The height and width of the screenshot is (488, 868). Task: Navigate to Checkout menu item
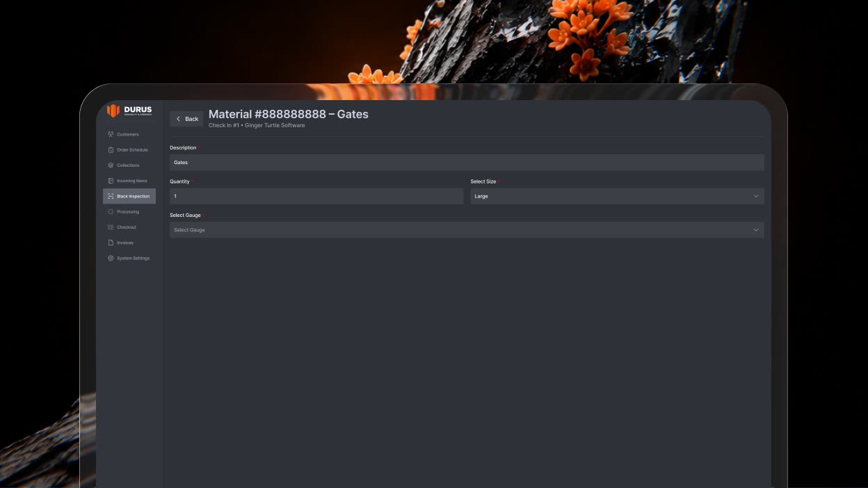click(129, 227)
